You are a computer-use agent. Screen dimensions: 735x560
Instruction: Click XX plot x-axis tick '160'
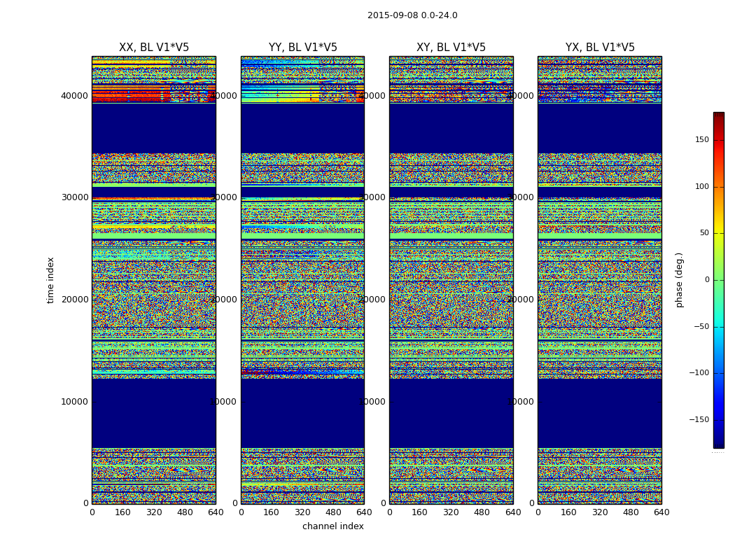click(122, 512)
